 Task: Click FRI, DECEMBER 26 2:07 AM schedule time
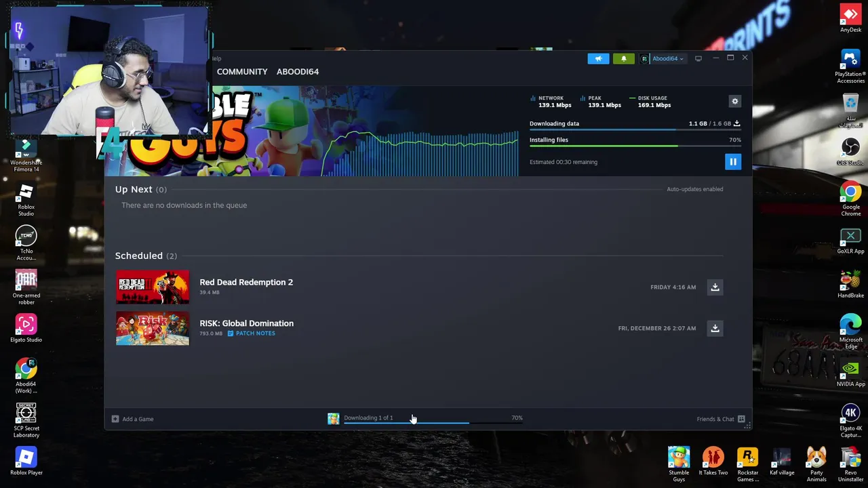(657, 328)
